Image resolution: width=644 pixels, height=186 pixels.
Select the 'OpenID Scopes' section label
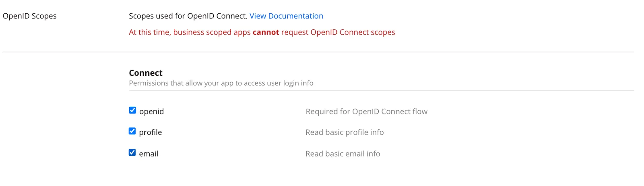29,16
